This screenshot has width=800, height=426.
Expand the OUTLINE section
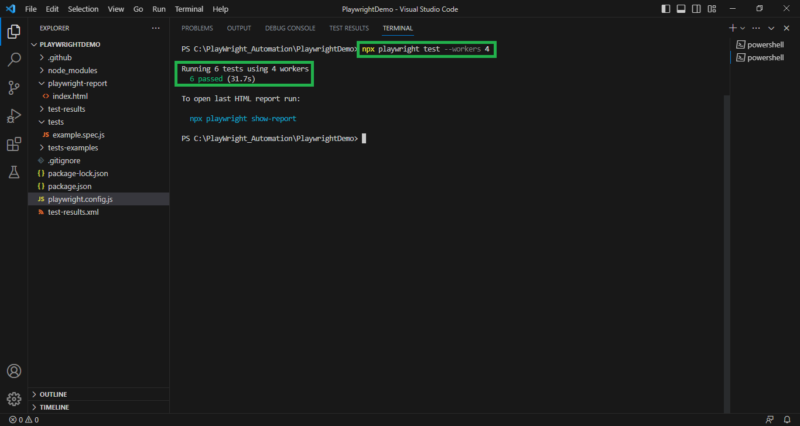click(53, 394)
